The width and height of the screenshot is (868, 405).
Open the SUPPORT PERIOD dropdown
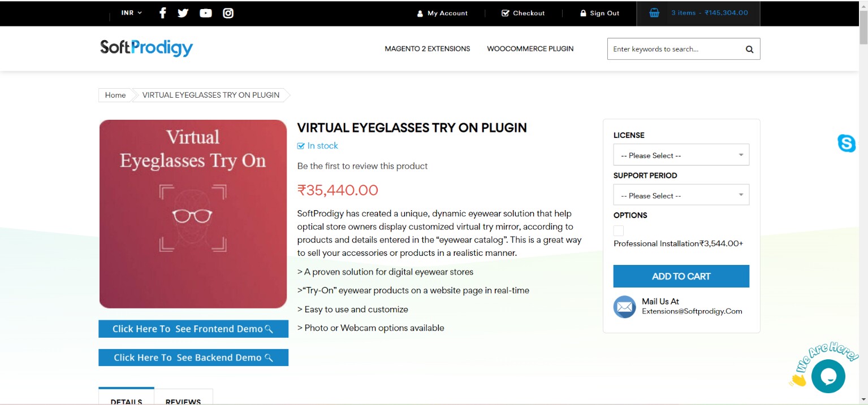[681, 194]
